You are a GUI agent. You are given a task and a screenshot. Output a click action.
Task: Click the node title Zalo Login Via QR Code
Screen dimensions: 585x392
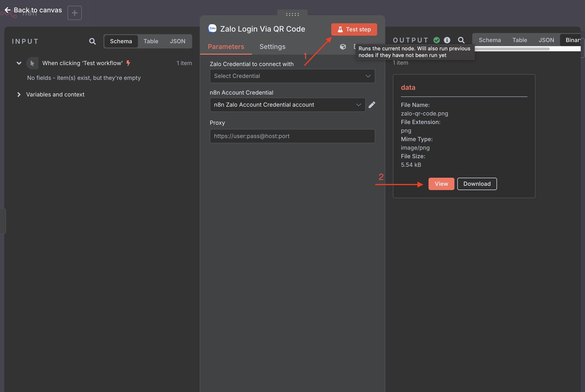263,29
